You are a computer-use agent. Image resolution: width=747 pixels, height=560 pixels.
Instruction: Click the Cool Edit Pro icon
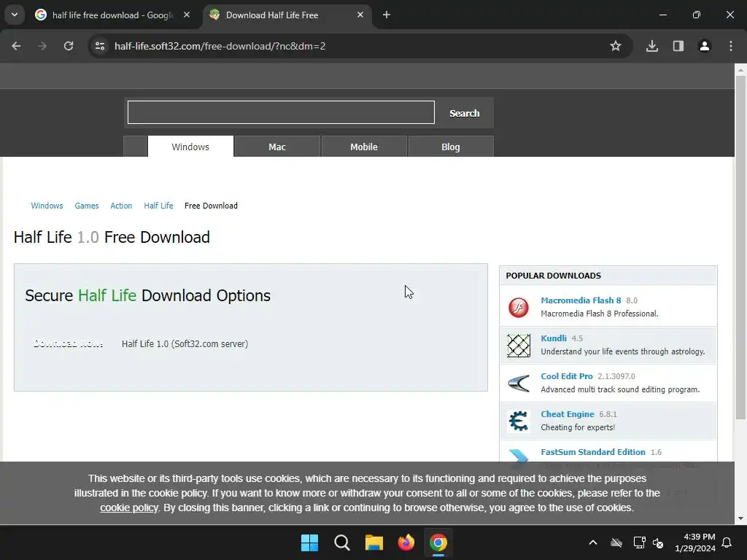tap(519, 384)
